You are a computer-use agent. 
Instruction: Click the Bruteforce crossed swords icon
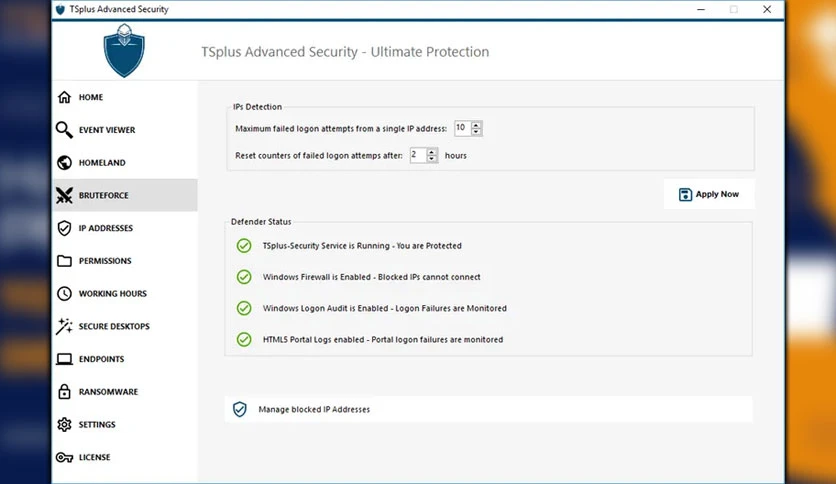click(65, 196)
